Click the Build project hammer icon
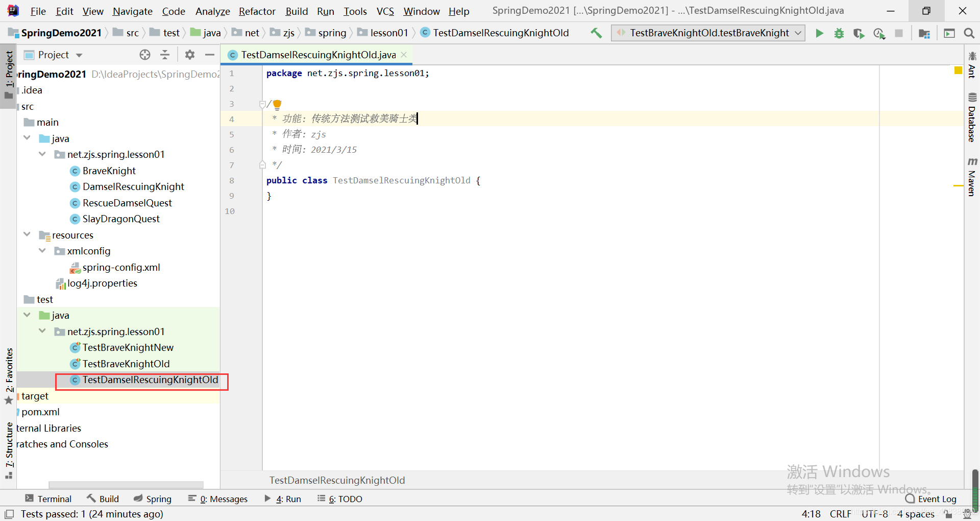Viewport: 980px width, 521px height. point(596,33)
